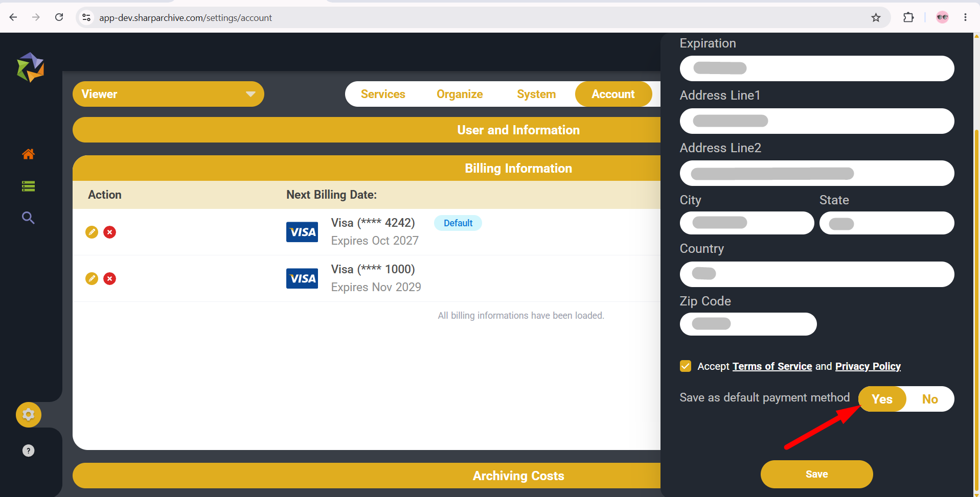Edit the Visa 4242 card
Viewport: 980px width, 497px height.
pyautogui.click(x=92, y=232)
